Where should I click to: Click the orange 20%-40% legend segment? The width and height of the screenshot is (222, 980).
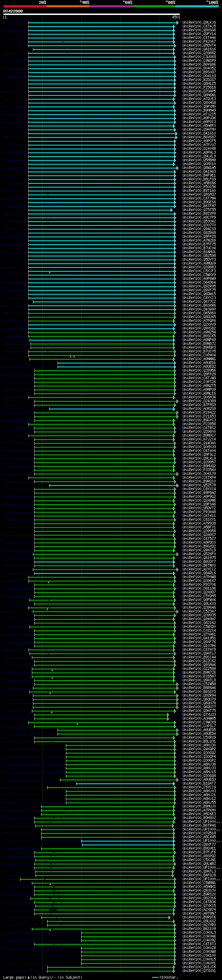pyautogui.click(x=68, y=6)
